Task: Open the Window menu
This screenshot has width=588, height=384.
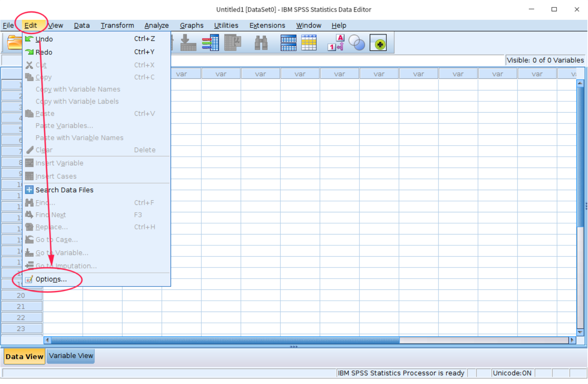Action: (x=308, y=25)
